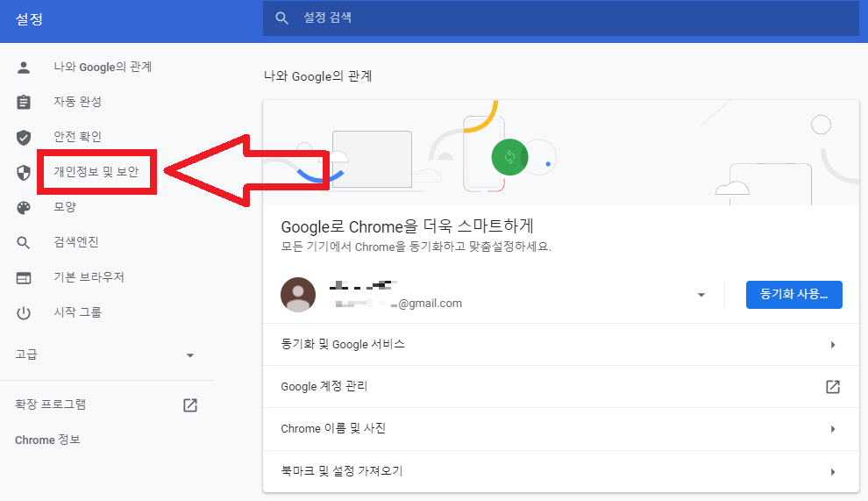Open the 자동 완성 settings section
Screen dimensions: 868x501
click(77, 102)
